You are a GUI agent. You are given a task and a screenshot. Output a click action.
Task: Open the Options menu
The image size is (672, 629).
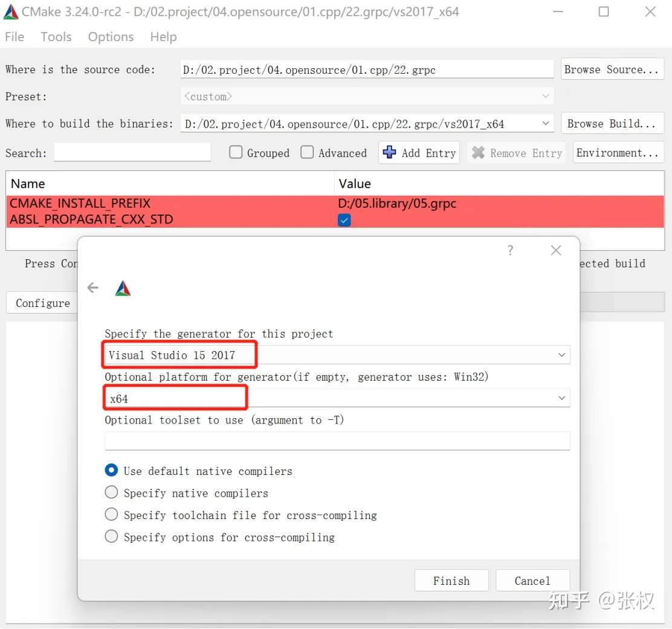pos(111,37)
